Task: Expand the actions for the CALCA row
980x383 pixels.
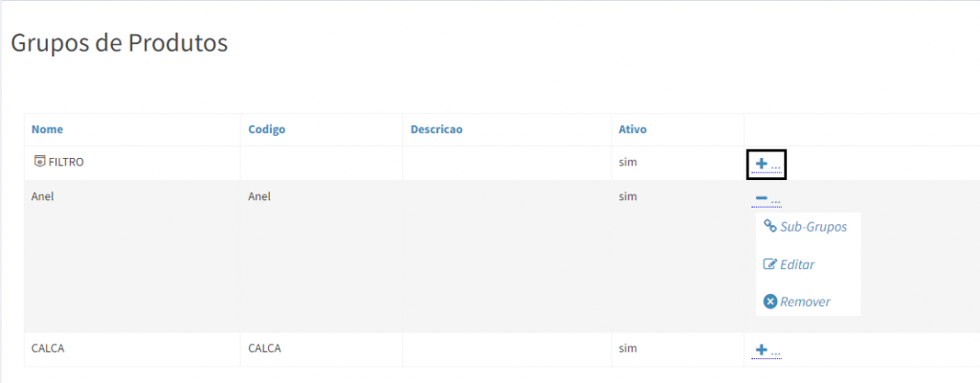Action: pos(766,350)
